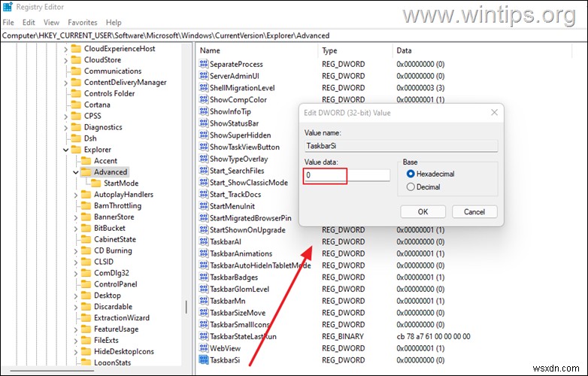Click the TaskbarMn value icon
This screenshot has width=588, height=376.
204,301
